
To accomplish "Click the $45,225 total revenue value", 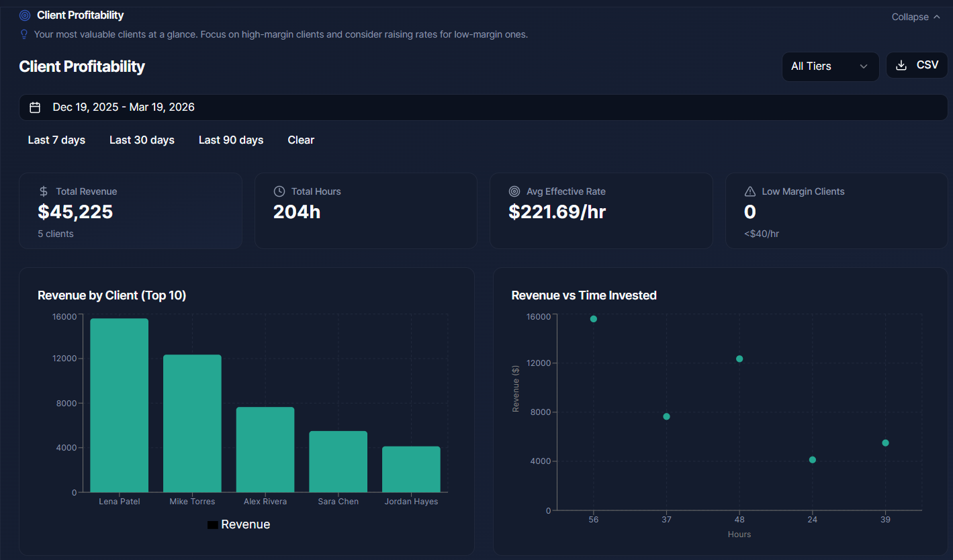I will pos(75,212).
